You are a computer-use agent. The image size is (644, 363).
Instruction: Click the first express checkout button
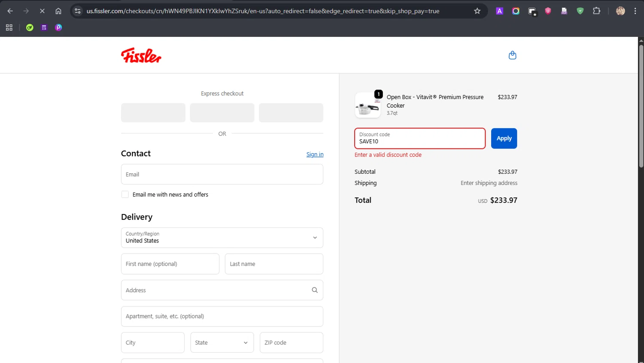click(x=153, y=112)
